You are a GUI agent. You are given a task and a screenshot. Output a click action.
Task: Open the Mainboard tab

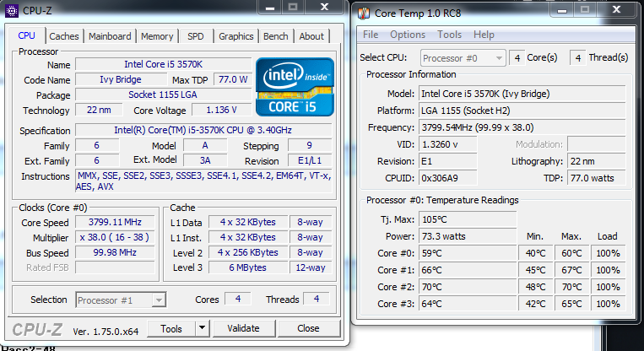click(x=110, y=36)
